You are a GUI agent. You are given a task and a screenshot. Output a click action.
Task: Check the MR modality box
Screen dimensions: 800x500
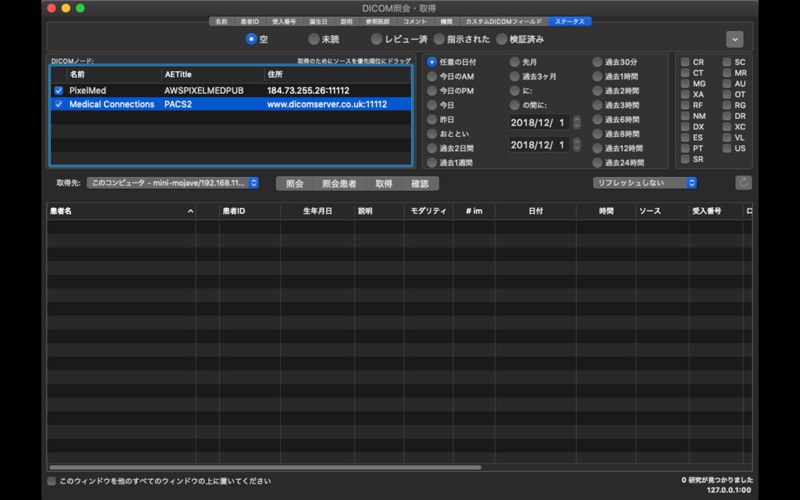[x=727, y=73]
